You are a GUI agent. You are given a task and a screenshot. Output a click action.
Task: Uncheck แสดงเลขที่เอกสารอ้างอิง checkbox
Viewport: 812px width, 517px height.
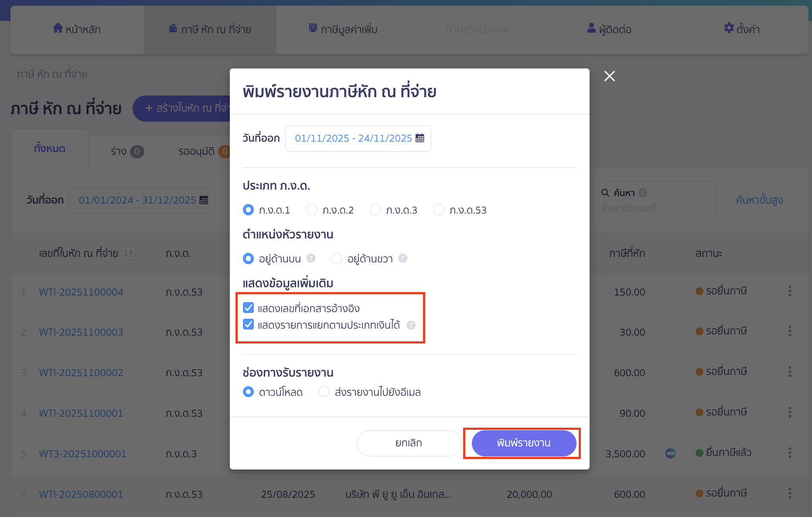point(248,308)
